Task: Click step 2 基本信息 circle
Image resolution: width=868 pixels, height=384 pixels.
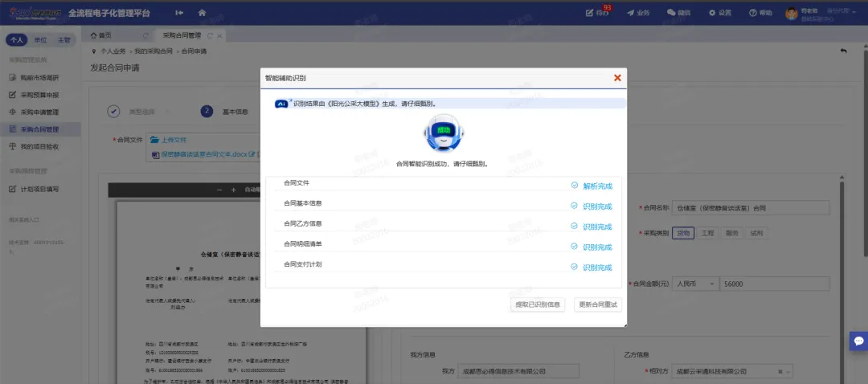Action: (207, 111)
